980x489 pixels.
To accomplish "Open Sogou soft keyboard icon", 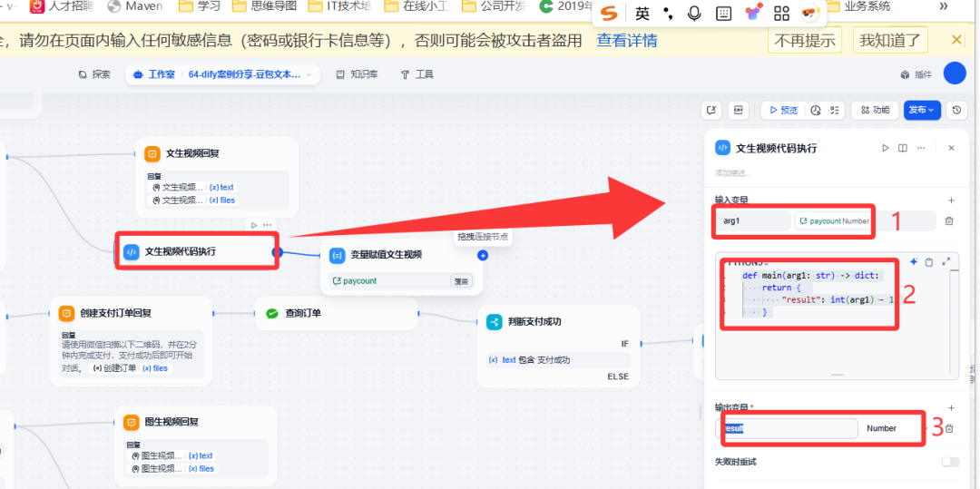I will pyautogui.click(x=724, y=13).
